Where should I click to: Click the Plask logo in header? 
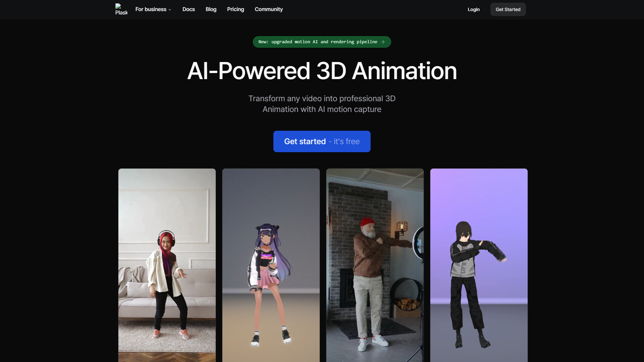pyautogui.click(x=121, y=12)
